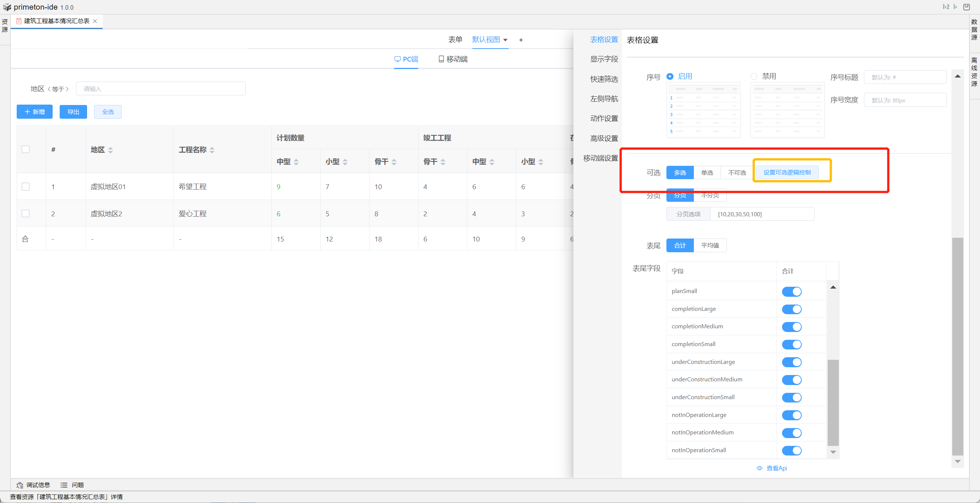Open the 问题 problems list icon

(64, 485)
